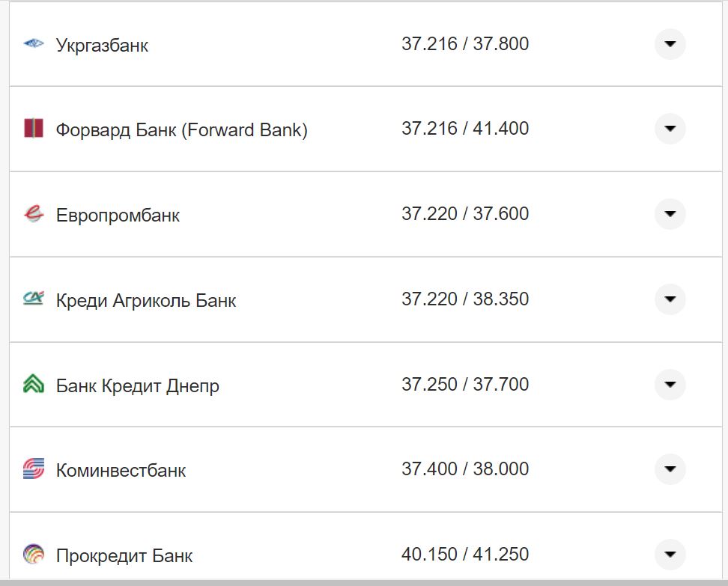Expand the Прокредит Банк details arrow
The image size is (728, 586).
coord(670,555)
